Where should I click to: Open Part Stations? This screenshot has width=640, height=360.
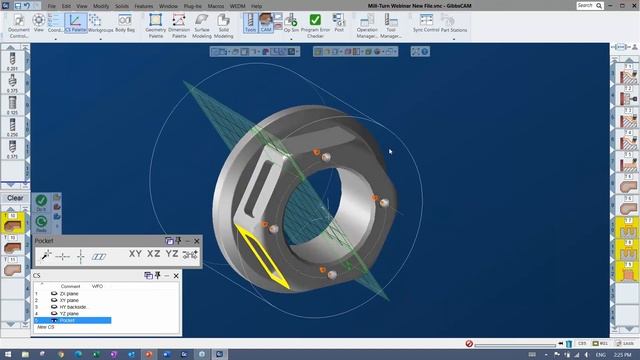pos(453,23)
